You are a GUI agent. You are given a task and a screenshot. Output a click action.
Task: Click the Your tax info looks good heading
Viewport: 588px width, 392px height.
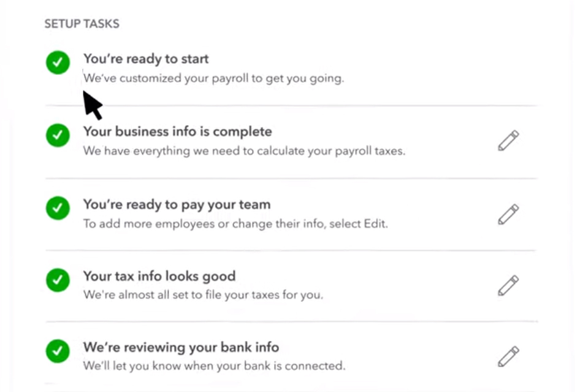tap(159, 276)
